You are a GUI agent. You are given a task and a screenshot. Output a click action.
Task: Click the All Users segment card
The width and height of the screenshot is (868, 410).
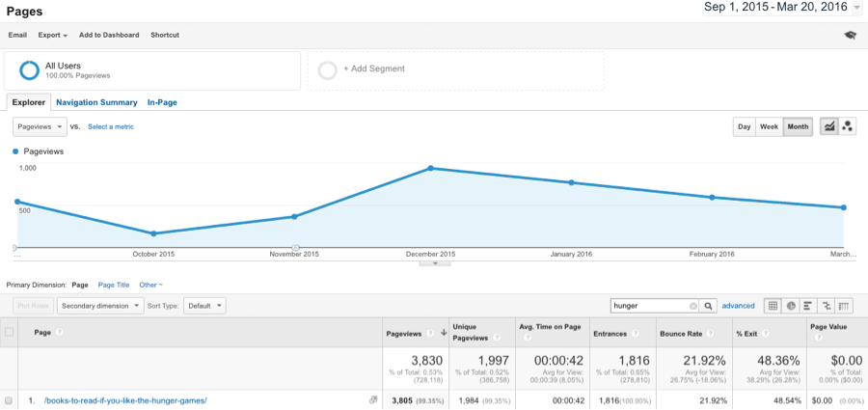(152, 70)
